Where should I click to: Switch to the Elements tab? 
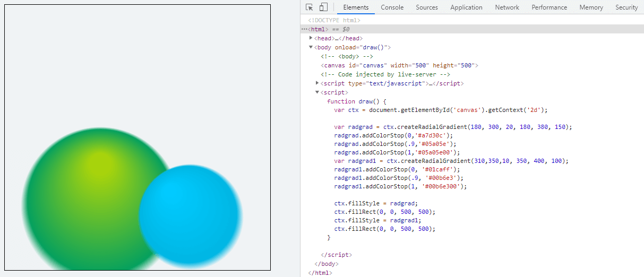pyautogui.click(x=356, y=7)
